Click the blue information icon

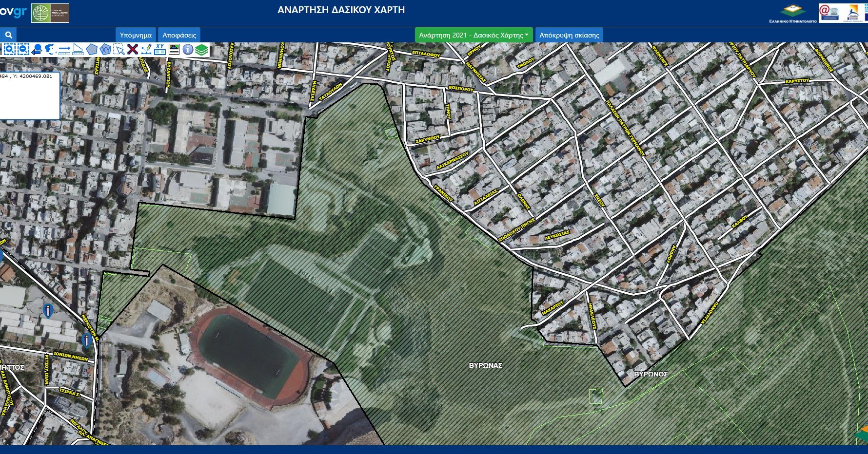188,49
